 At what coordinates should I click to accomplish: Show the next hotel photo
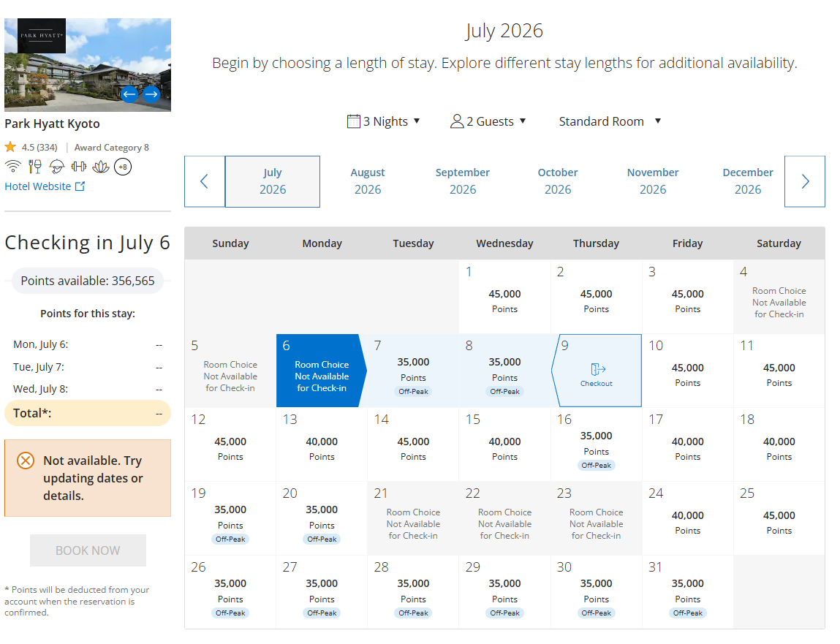tap(151, 94)
